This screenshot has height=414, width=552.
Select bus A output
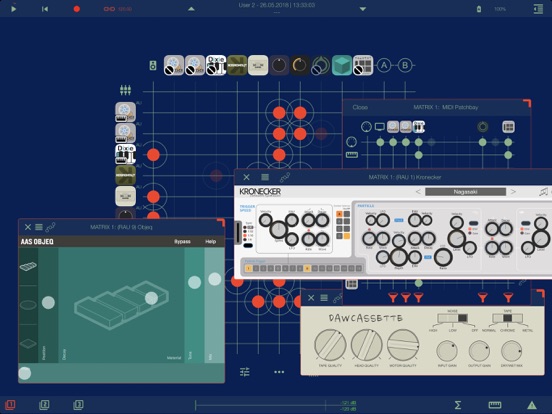point(384,65)
